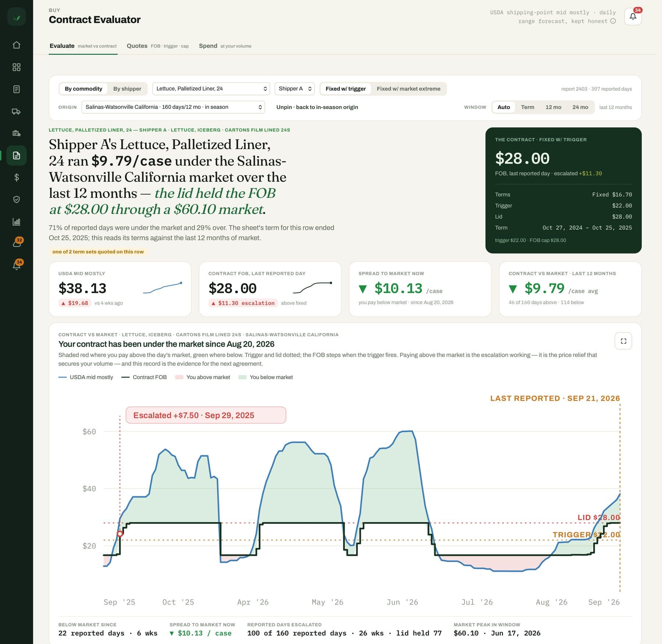
Task: Open the shield check icon in sidebar
Action: click(17, 199)
